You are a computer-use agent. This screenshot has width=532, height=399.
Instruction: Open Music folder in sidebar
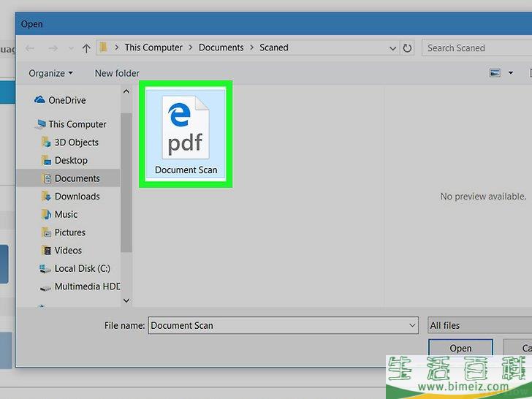pyautogui.click(x=66, y=214)
